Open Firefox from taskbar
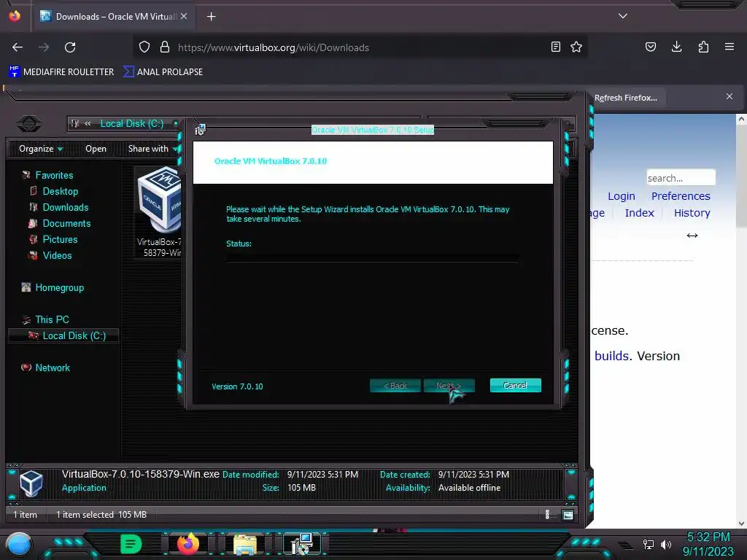Viewport: 747px width, 560px height. pos(187,544)
